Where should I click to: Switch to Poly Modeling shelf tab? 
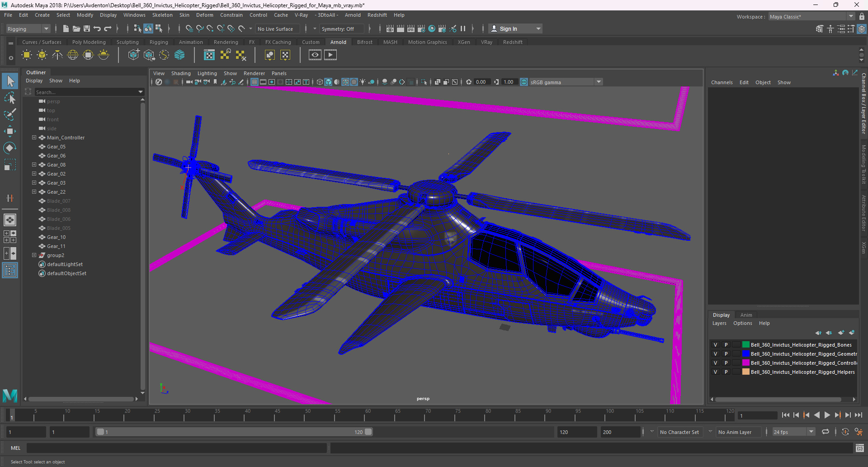(89, 42)
